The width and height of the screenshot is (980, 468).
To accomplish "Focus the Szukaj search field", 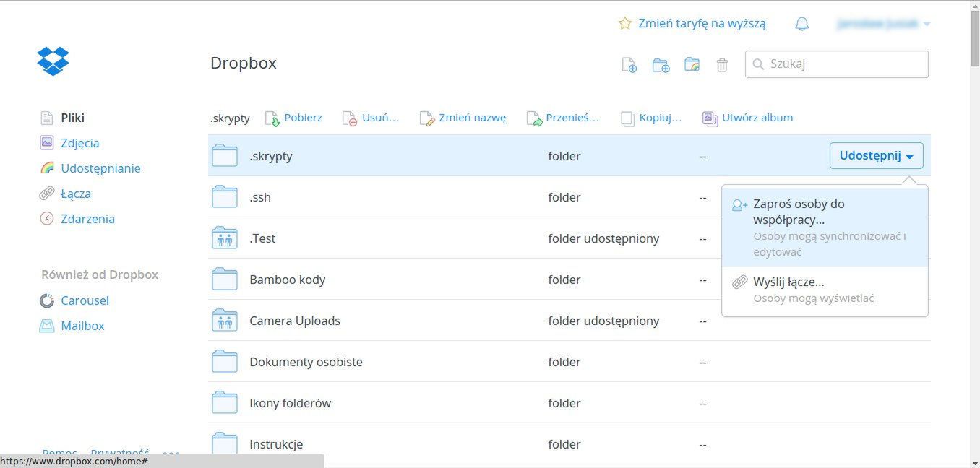I will tap(837, 64).
